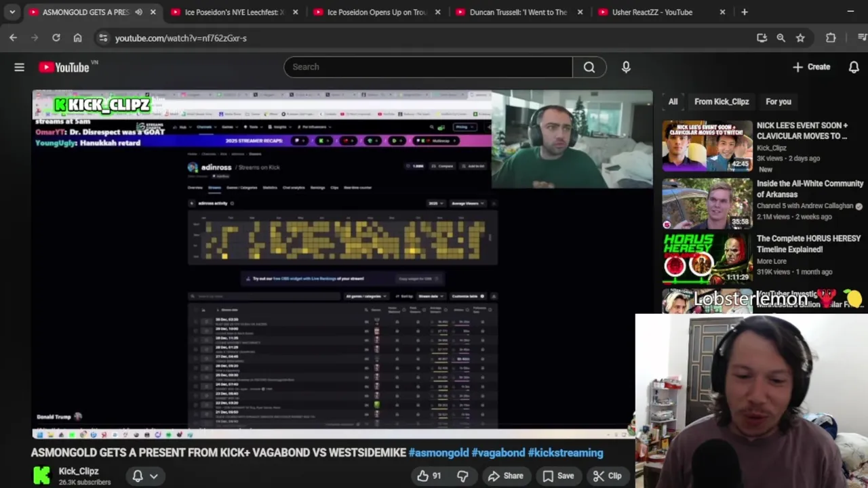The image size is (868, 488).
Task: Click the #vagabond hashtag
Action: point(498,453)
